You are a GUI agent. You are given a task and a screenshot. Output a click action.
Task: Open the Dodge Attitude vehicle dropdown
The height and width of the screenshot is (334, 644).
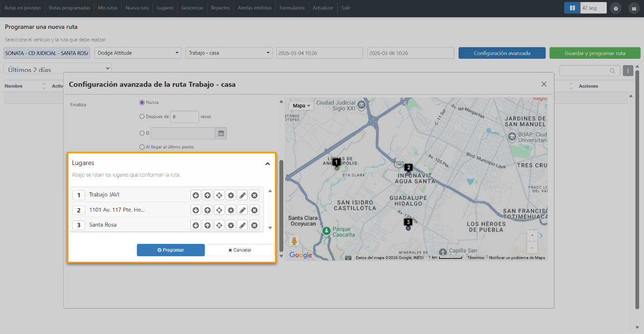(138, 53)
